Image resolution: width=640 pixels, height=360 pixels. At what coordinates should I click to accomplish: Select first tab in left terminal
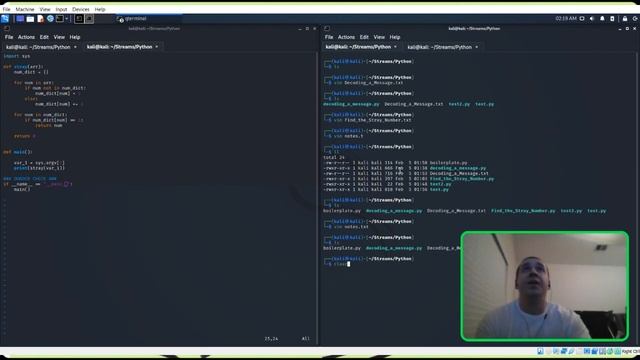point(41,47)
